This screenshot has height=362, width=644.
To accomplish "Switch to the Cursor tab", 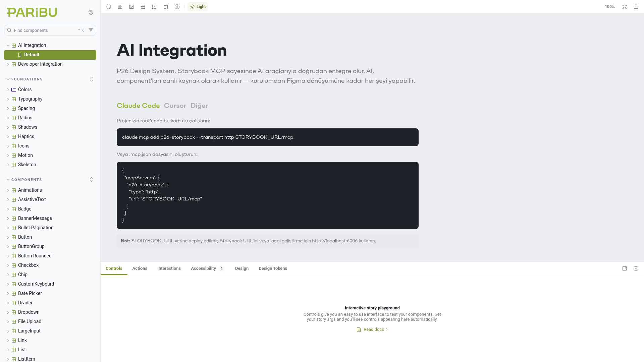I will pos(175,106).
